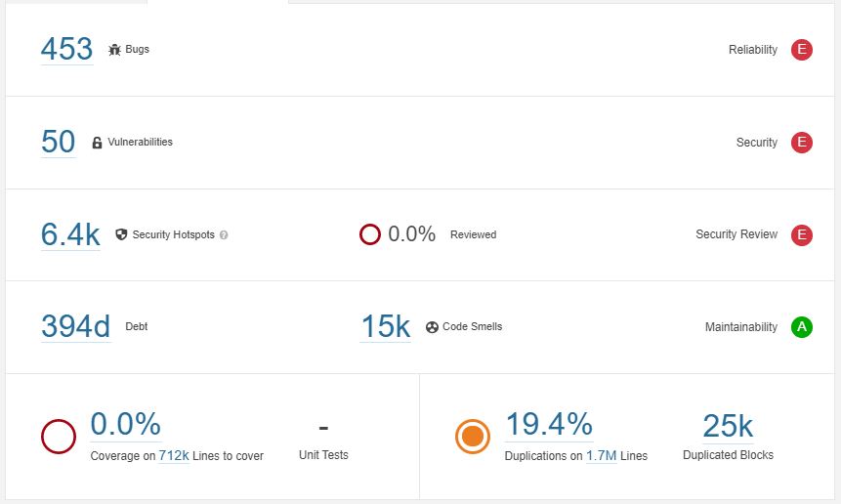Open the 453 bugs count link

(67, 50)
